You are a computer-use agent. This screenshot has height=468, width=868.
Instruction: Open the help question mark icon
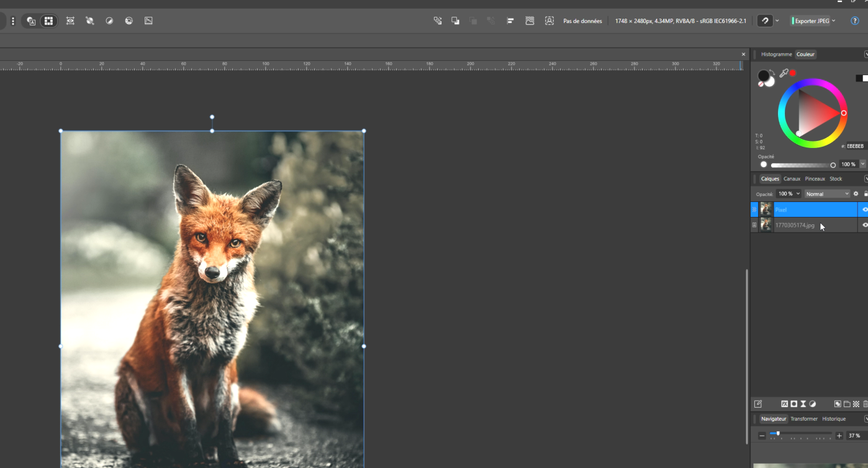tap(855, 21)
